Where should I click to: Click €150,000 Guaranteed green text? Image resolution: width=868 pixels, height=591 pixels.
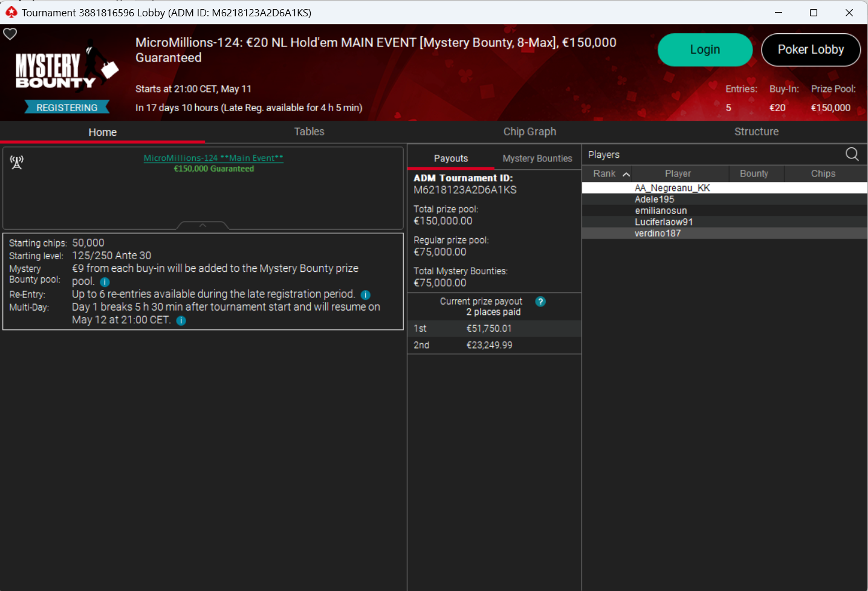coord(214,169)
